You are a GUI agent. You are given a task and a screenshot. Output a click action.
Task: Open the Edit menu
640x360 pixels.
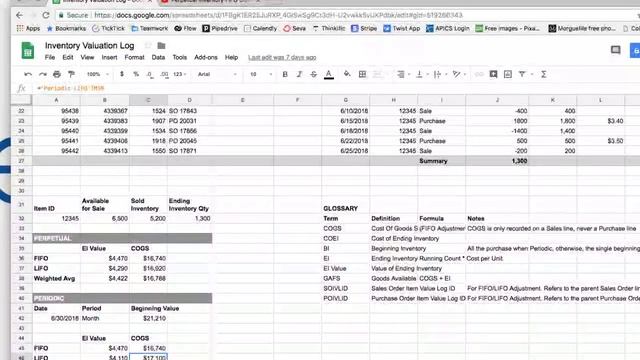coord(68,58)
